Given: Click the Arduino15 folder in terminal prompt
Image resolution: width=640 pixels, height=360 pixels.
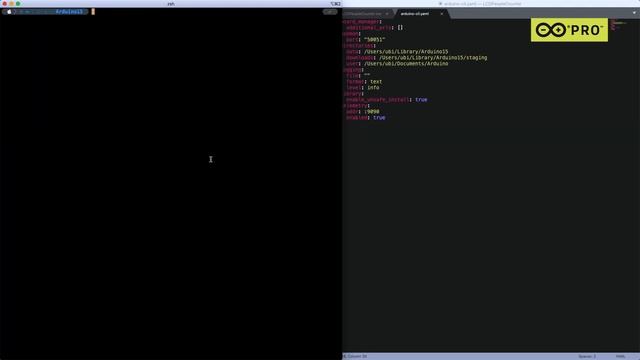Looking at the screenshot, I should (69, 12).
